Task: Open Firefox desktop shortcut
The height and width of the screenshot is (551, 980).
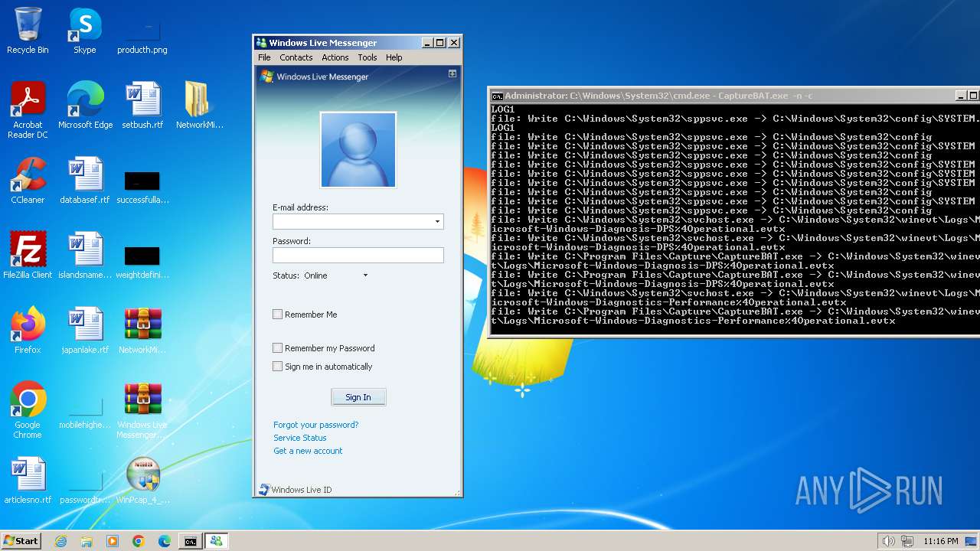Action: point(28,331)
